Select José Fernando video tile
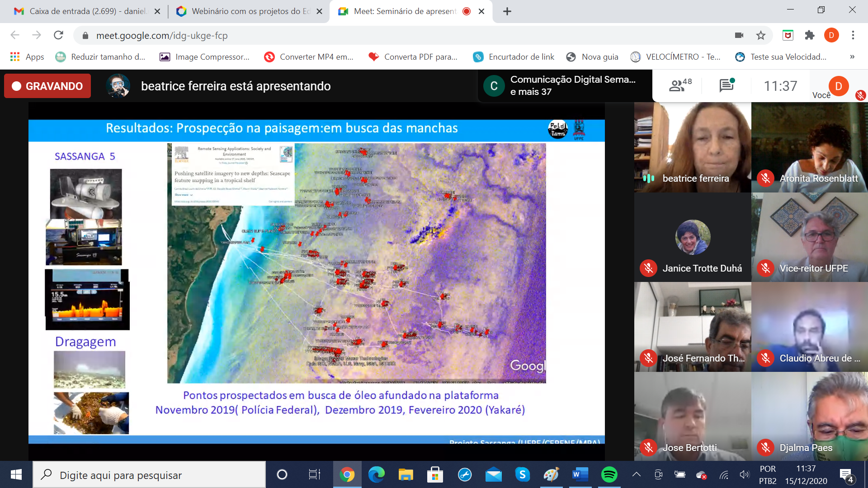The width and height of the screenshot is (868, 488). tap(693, 327)
